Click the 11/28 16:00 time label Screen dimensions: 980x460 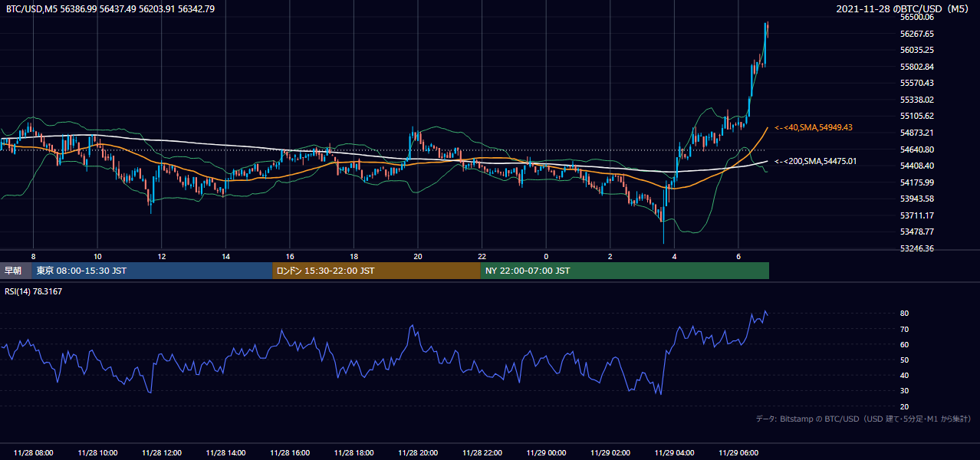290,453
